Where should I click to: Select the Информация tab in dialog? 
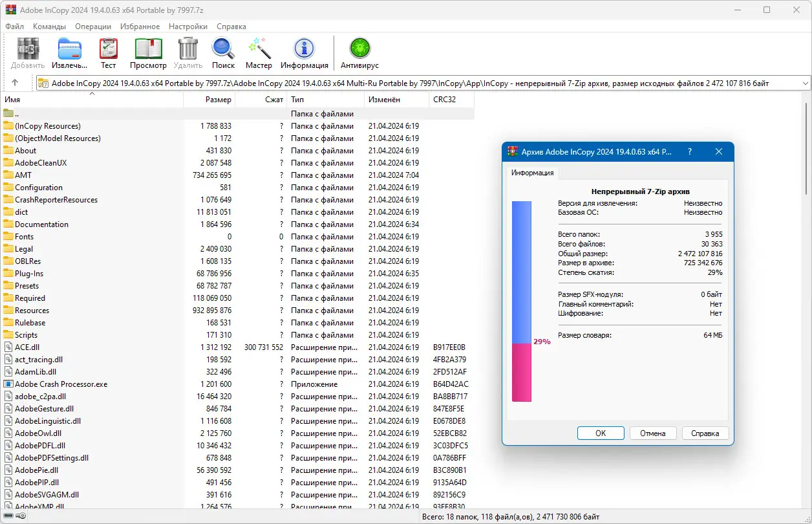[x=532, y=173]
